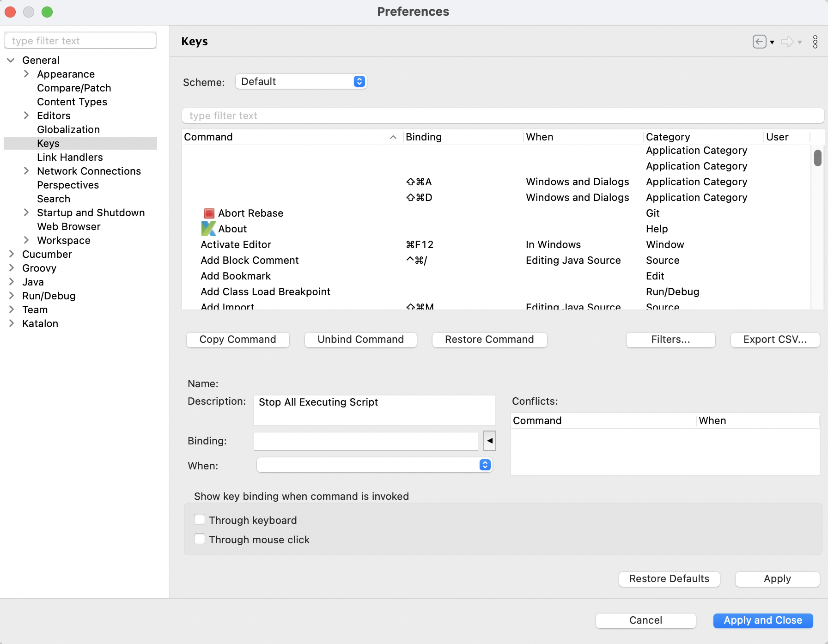This screenshot has width=828, height=644.
Task: Open the When context dropdown
Action: point(374,465)
